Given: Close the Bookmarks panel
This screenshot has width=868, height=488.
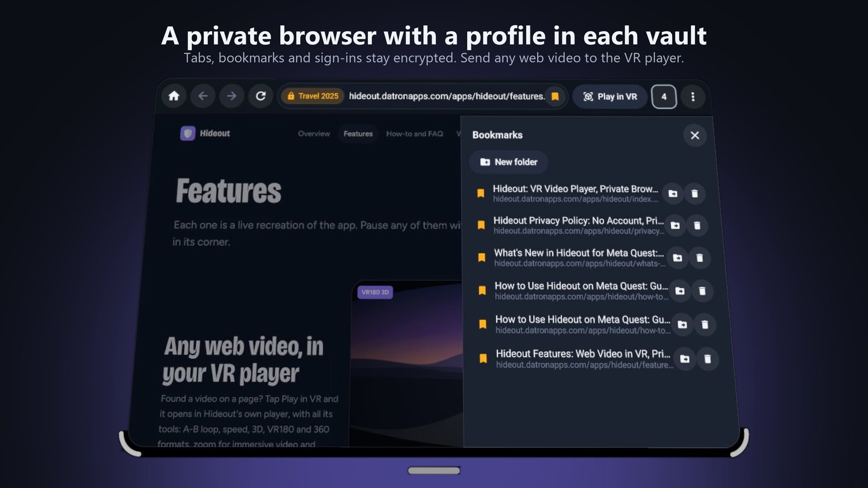Looking at the screenshot, I should pos(694,135).
